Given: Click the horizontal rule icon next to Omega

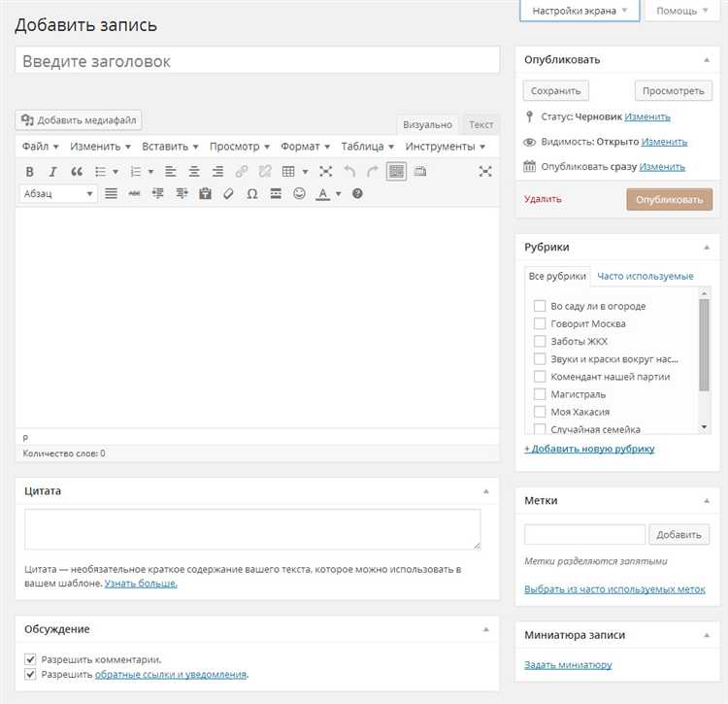Looking at the screenshot, I should [276, 193].
